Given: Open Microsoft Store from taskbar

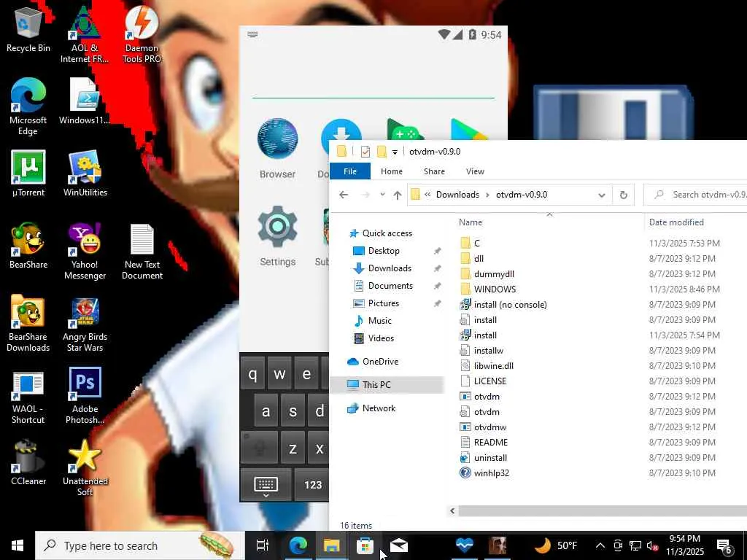Looking at the screenshot, I should pyautogui.click(x=365, y=545).
